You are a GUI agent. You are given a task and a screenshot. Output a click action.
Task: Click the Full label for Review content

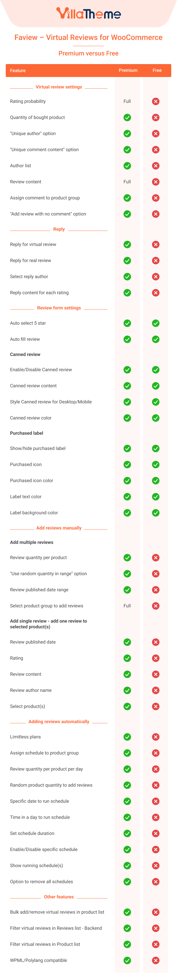[x=127, y=182]
